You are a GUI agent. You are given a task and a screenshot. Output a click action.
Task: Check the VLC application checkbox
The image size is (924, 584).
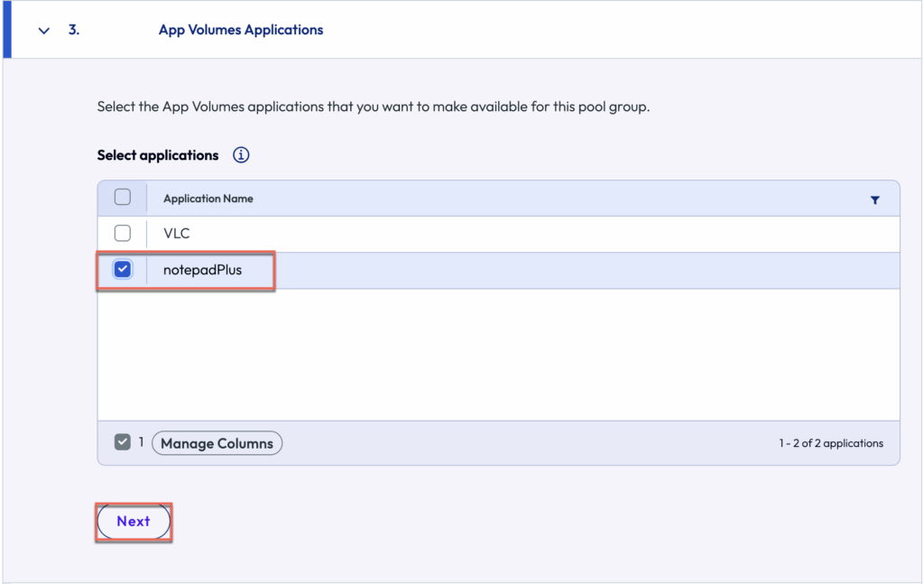coord(123,234)
